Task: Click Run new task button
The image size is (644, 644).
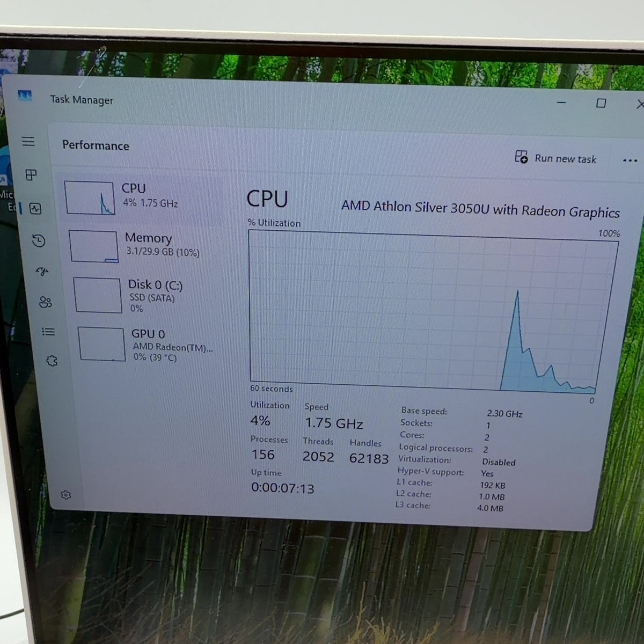Action: (x=555, y=158)
